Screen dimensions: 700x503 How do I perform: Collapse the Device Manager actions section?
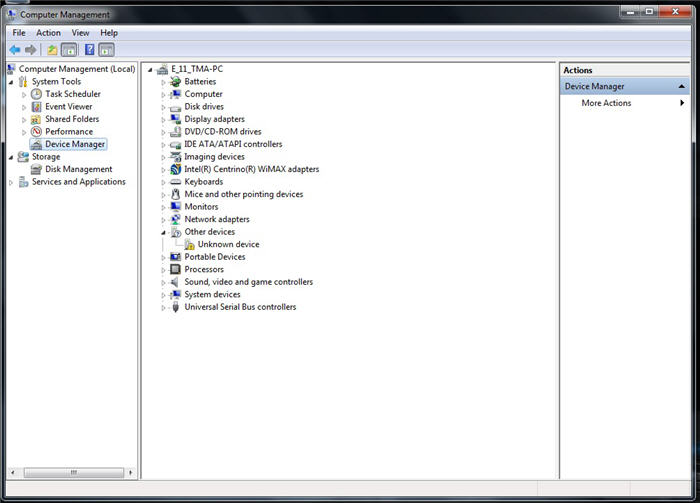point(681,86)
